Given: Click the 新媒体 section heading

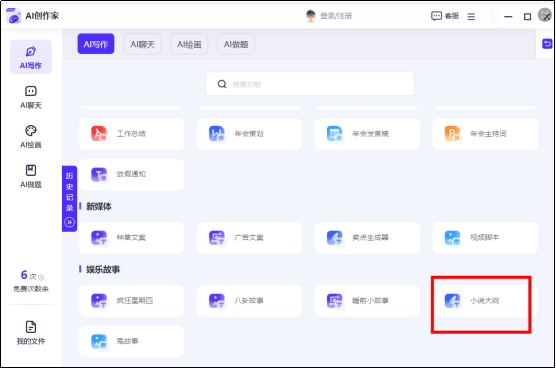Looking at the screenshot, I should 99,206.
